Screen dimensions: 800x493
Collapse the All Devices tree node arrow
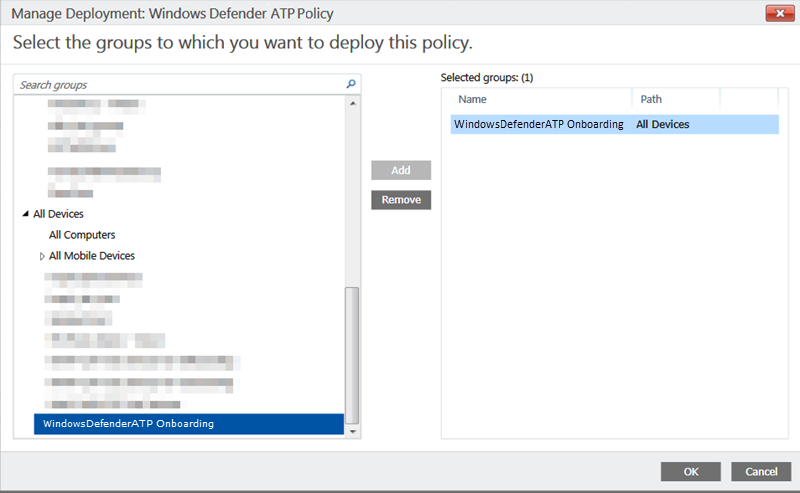pyautogui.click(x=25, y=214)
